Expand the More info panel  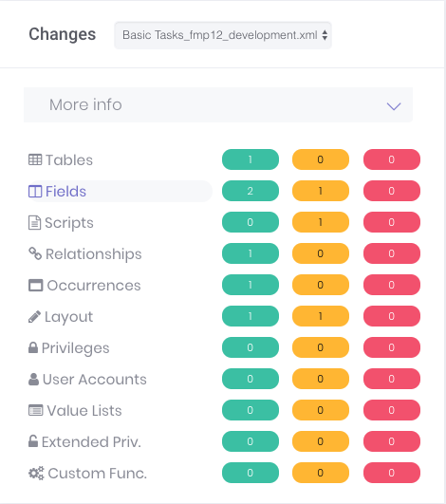click(x=218, y=104)
